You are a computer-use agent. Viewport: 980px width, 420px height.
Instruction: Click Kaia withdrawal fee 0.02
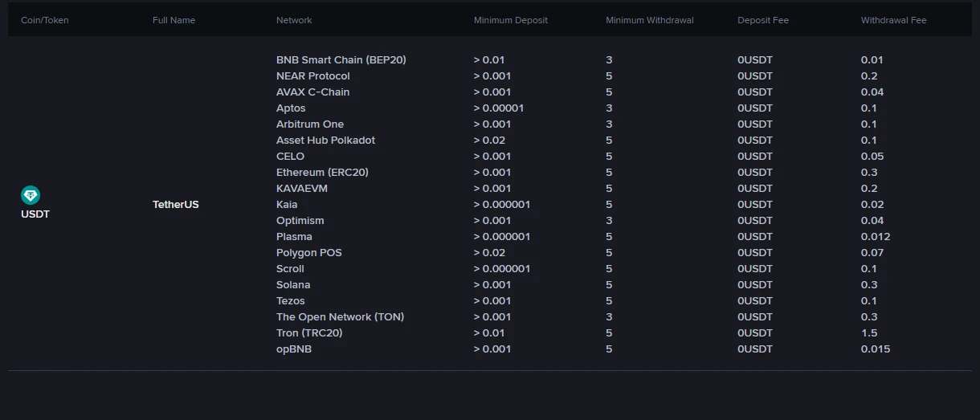(x=872, y=205)
